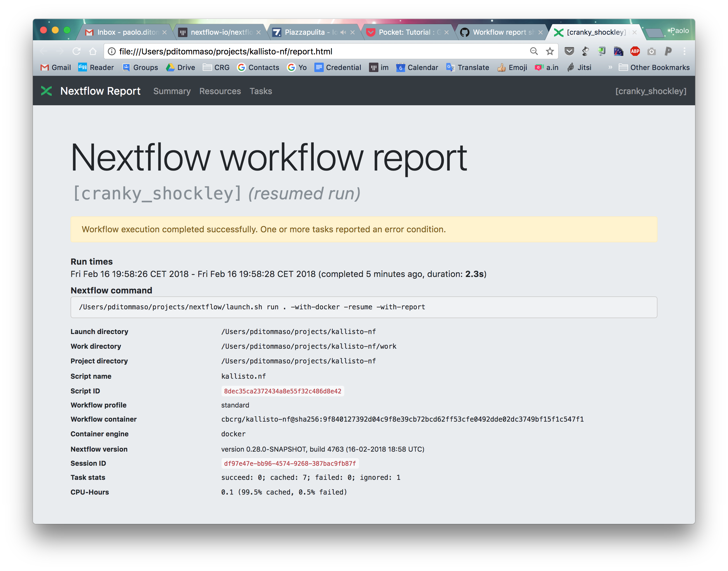Viewport: 728px width, 571px height.
Task: Expand the Other Bookmarks folder
Action: coord(654,68)
